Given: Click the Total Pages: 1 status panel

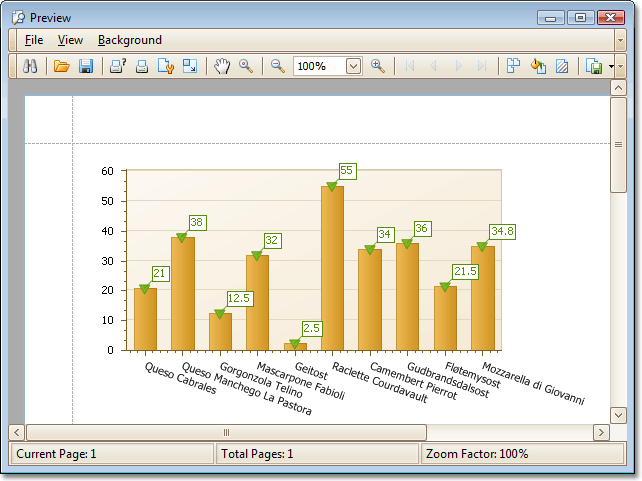Looking at the screenshot, I should point(317,454).
